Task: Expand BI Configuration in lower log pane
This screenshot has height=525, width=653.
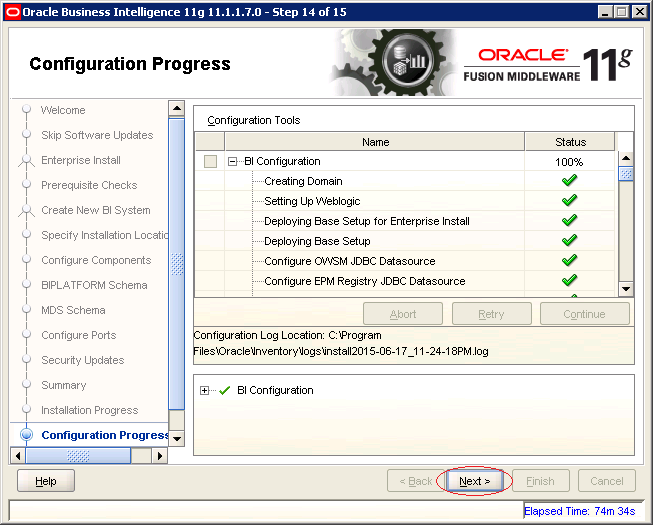Action: point(204,391)
